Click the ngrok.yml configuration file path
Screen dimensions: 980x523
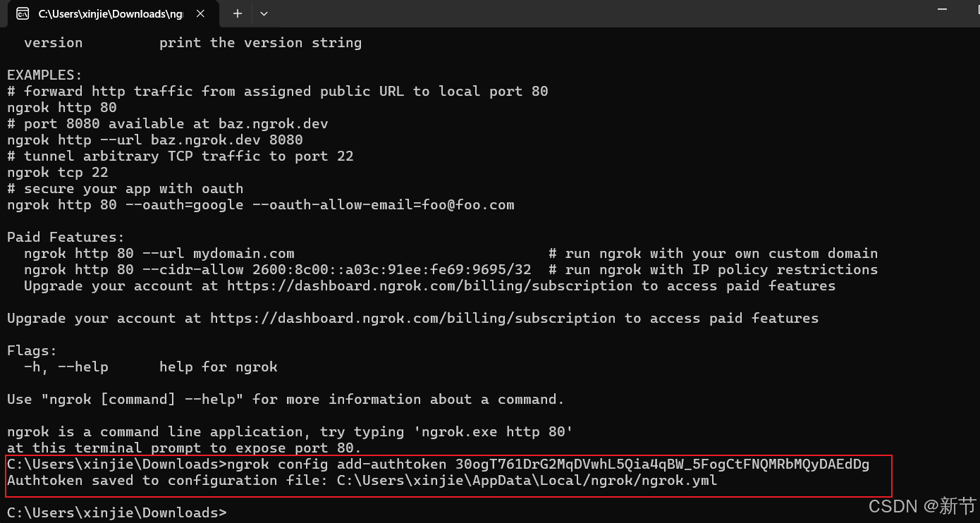click(x=527, y=481)
